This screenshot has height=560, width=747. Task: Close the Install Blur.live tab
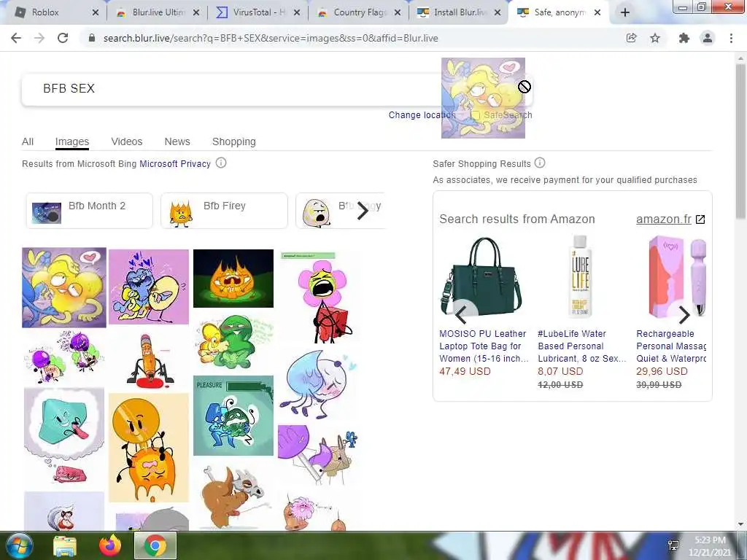498,13
